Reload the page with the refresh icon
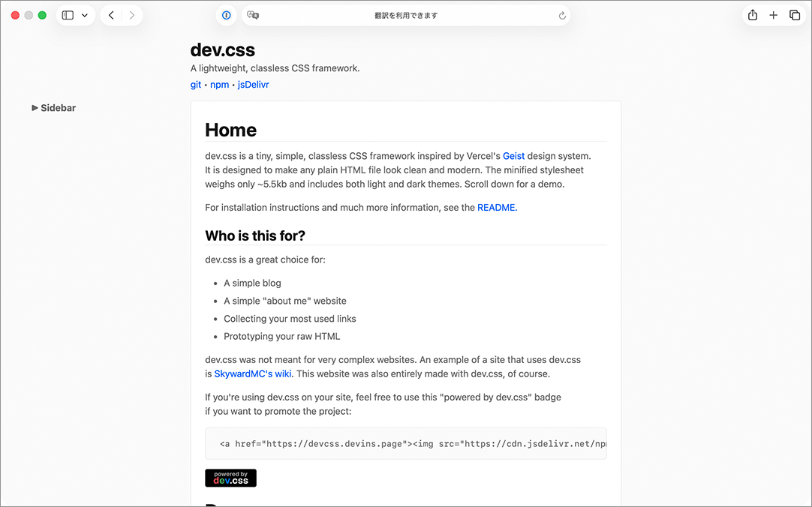 coord(562,16)
